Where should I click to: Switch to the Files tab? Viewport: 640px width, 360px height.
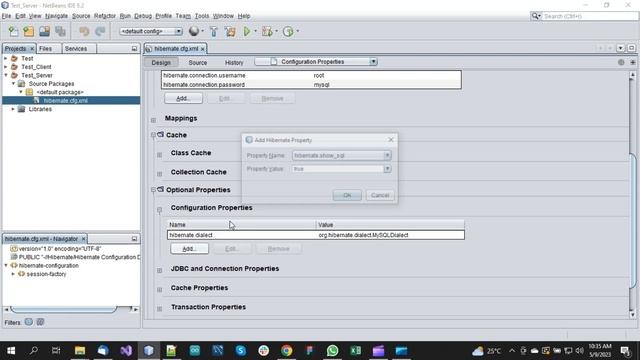point(45,49)
